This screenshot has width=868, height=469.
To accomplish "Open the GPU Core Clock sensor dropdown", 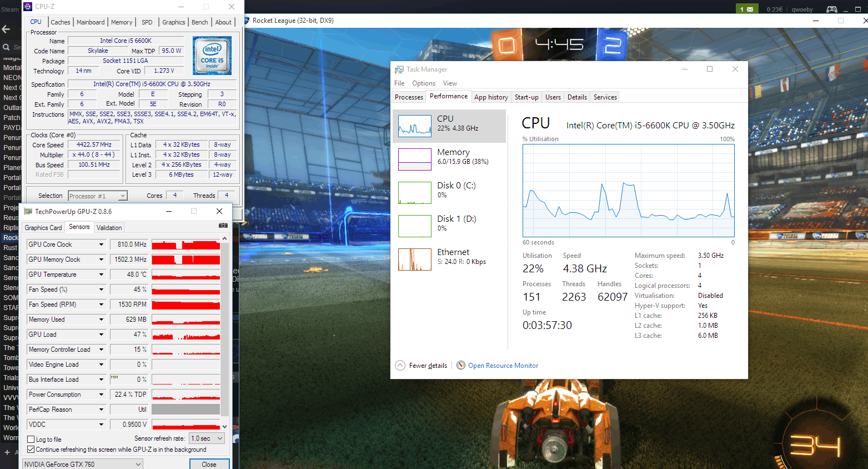I will coord(101,245).
